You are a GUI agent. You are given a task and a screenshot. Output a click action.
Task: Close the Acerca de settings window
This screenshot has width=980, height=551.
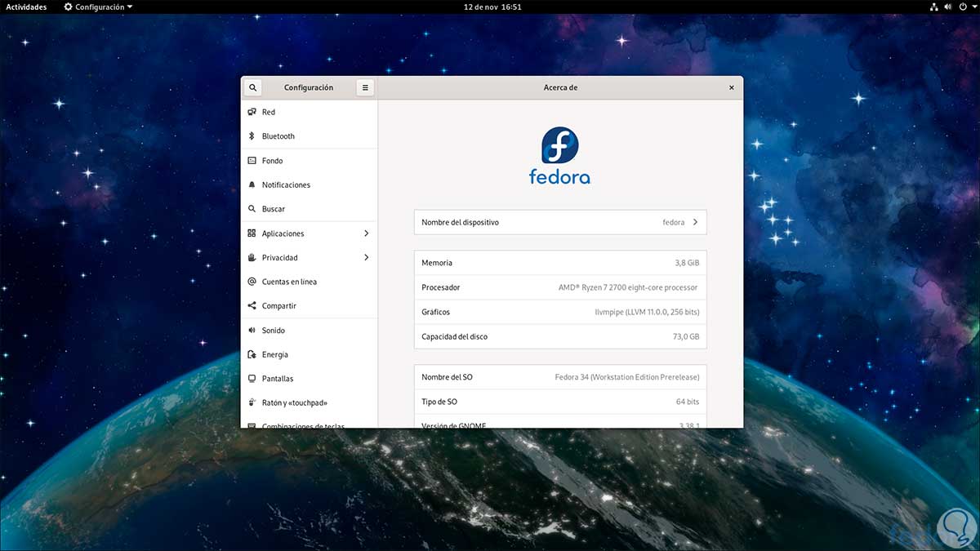tap(731, 87)
